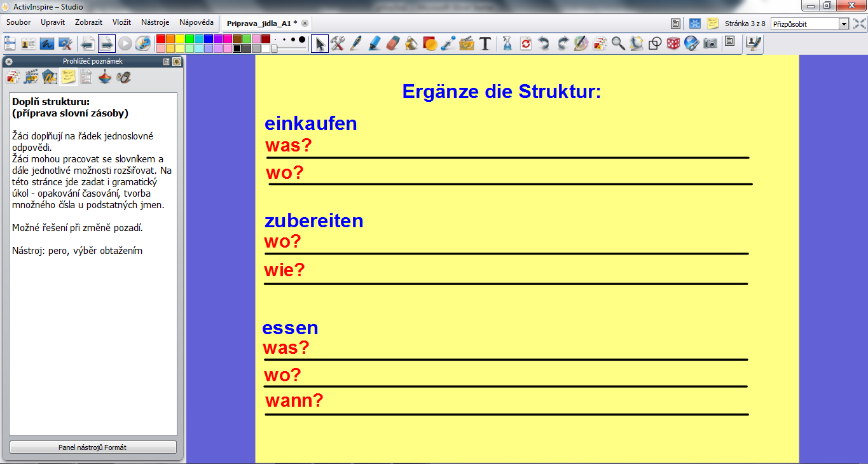868x464 pixels.
Task: Open the Vložit menu
Action: click(121, 22)
